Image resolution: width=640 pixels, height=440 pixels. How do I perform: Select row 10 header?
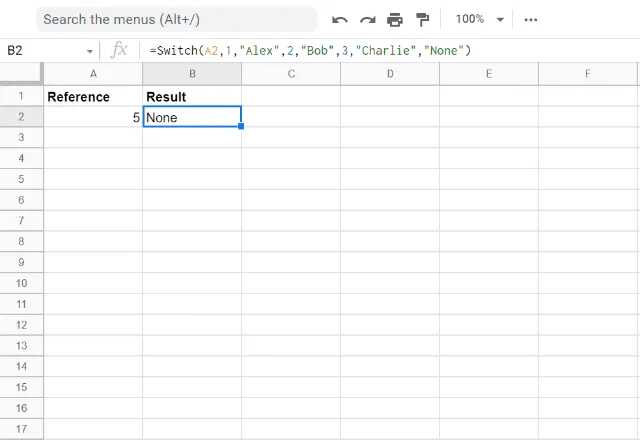click(x=21, y=283)
